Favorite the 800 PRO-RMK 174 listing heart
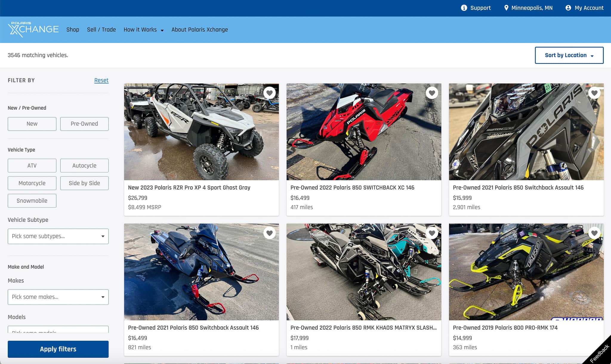 594,233
